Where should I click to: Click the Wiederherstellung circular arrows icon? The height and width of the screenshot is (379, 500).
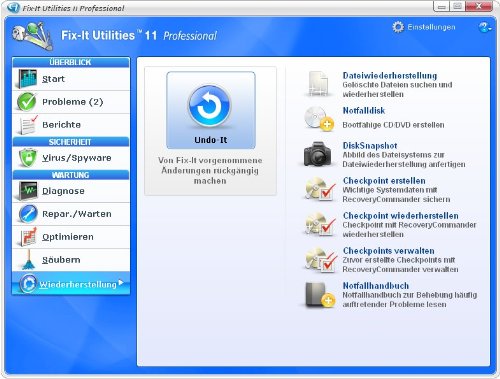click(x=28, y=284)
